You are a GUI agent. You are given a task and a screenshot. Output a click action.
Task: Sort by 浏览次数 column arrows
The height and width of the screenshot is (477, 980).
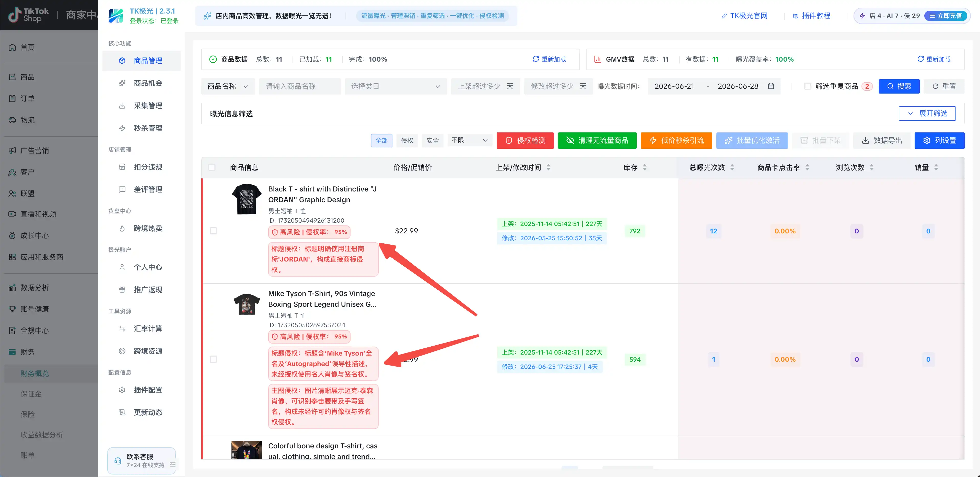(871, 167)
